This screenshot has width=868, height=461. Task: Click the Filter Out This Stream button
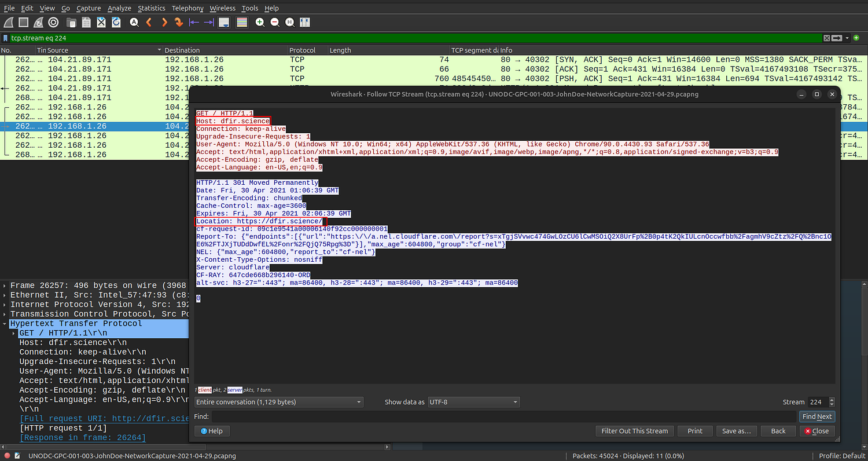tap(635, 431)
